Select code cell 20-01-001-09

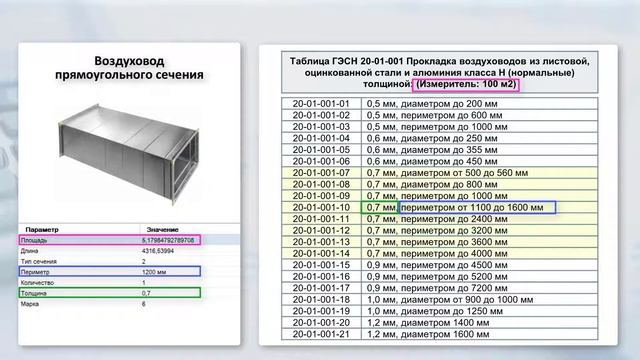[x=321, y=196]
